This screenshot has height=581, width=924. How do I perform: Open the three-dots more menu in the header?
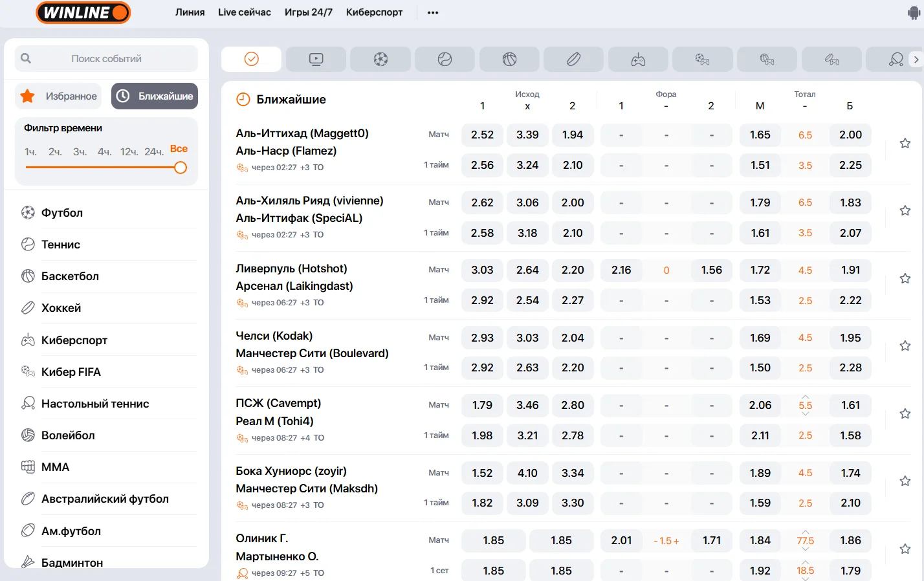[x=433, y=12]
